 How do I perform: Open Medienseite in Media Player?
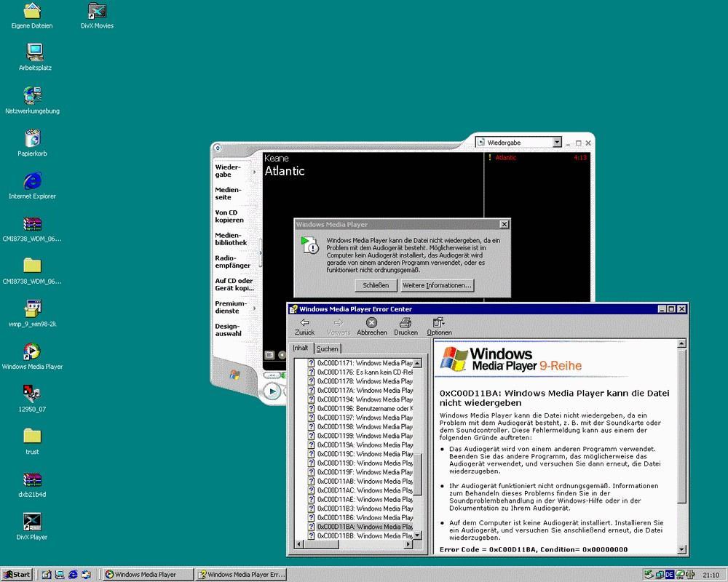pos(228,194)
